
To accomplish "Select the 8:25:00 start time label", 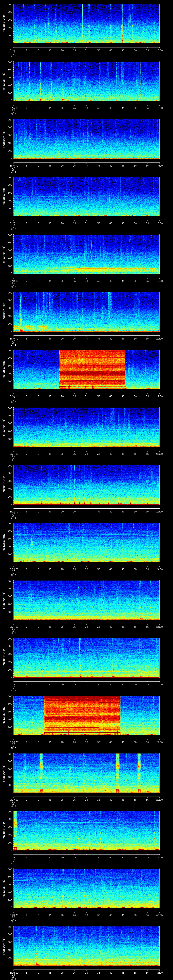I will pyautogui.click(x=14, y=684).
